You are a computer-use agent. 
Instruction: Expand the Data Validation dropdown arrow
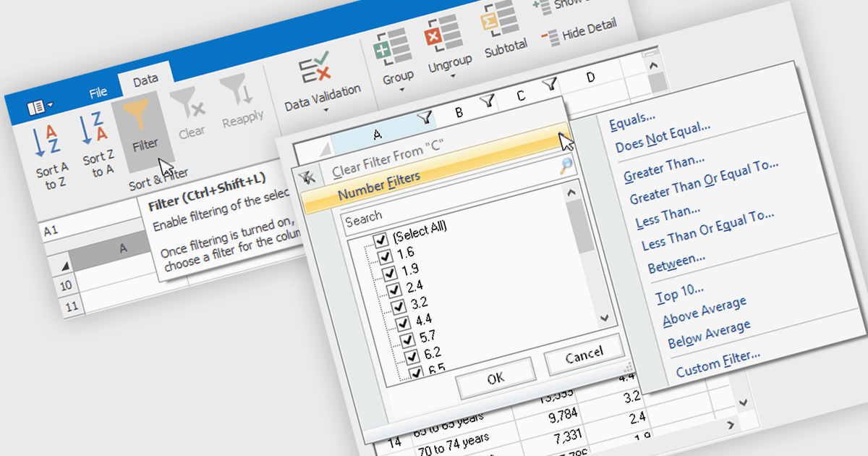[326, 111]
